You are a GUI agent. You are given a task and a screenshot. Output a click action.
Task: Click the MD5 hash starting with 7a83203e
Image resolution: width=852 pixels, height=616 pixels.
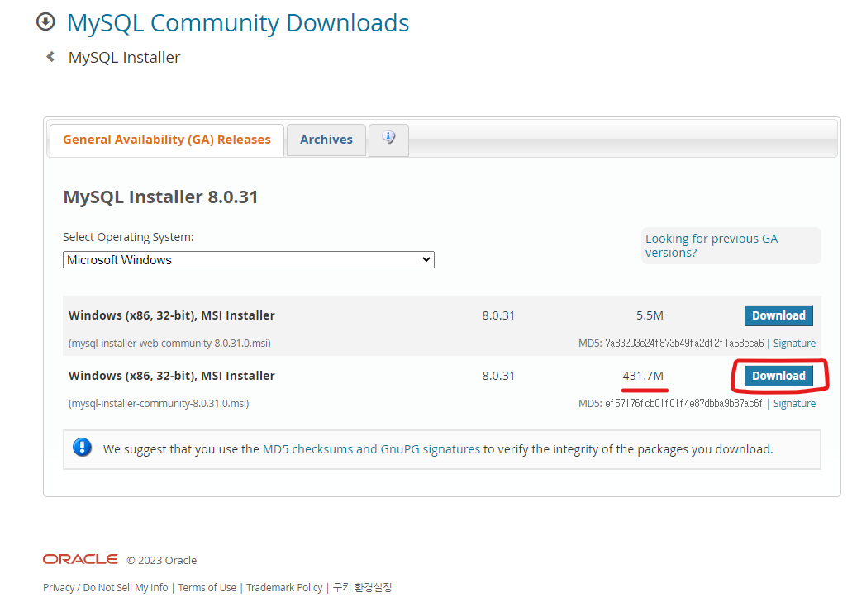(684, 344)
